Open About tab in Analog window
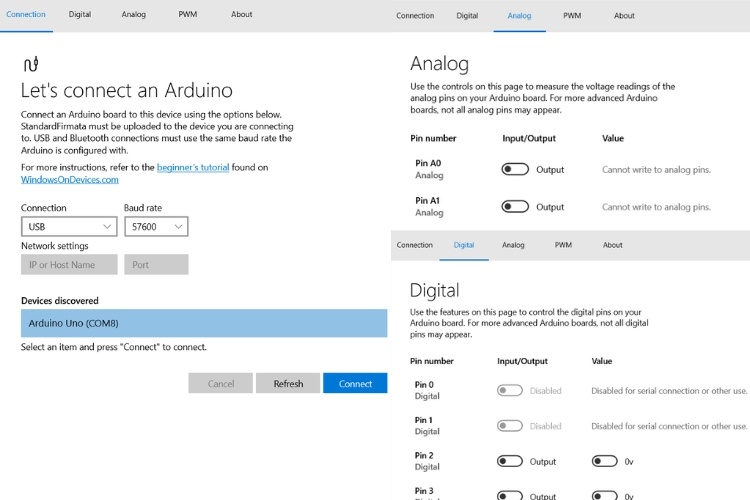The width and height of the screenshot is (750, 500). tap(624, 16)
